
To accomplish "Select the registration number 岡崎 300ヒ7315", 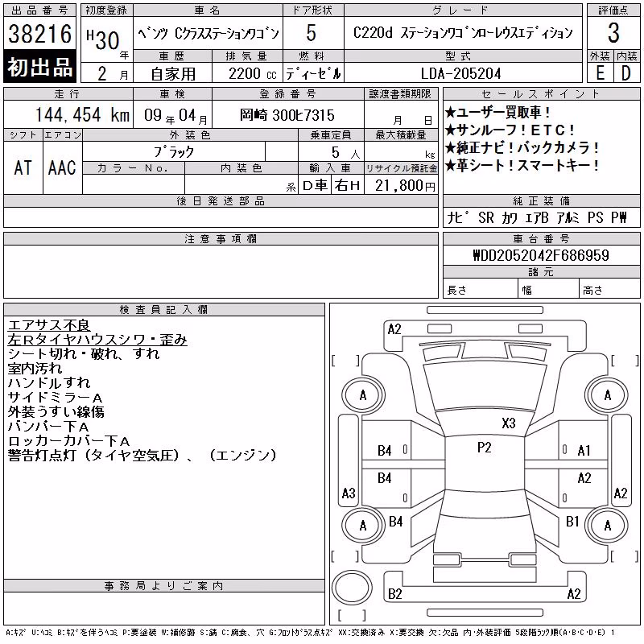I will tap(287, 115).
